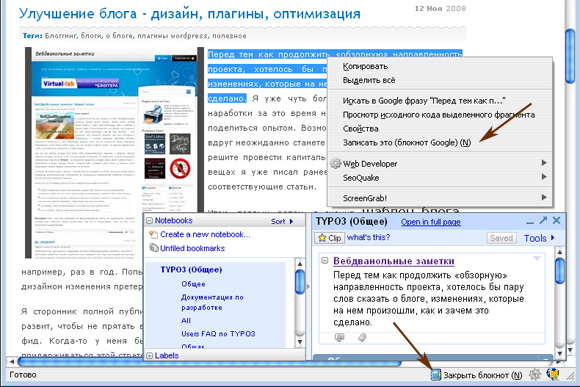Click the Create a new notebook icon
The height and width of the screenshot is (387, 580).
tap(153, 235)
